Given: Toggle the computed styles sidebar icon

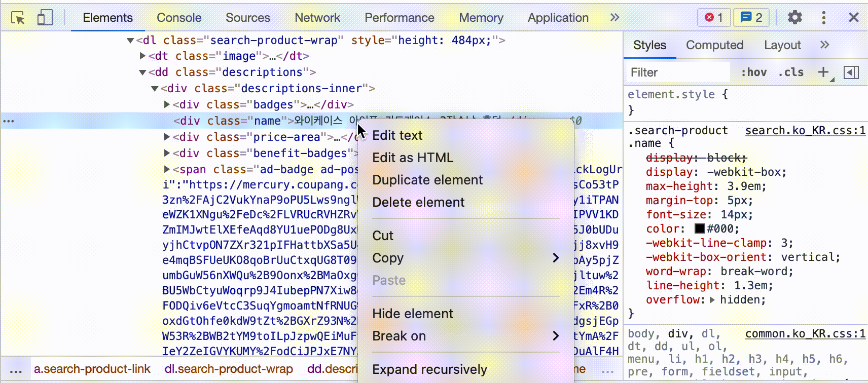Looking at the screenshot, I should pyautogui.click(x=851, y=72).
